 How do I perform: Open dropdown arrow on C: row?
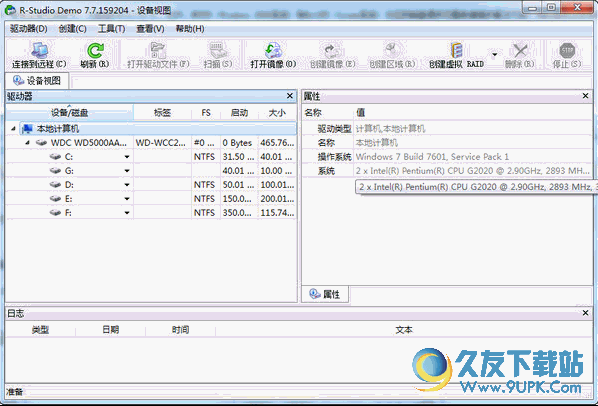pyautogui.click(x=127, y=157)
